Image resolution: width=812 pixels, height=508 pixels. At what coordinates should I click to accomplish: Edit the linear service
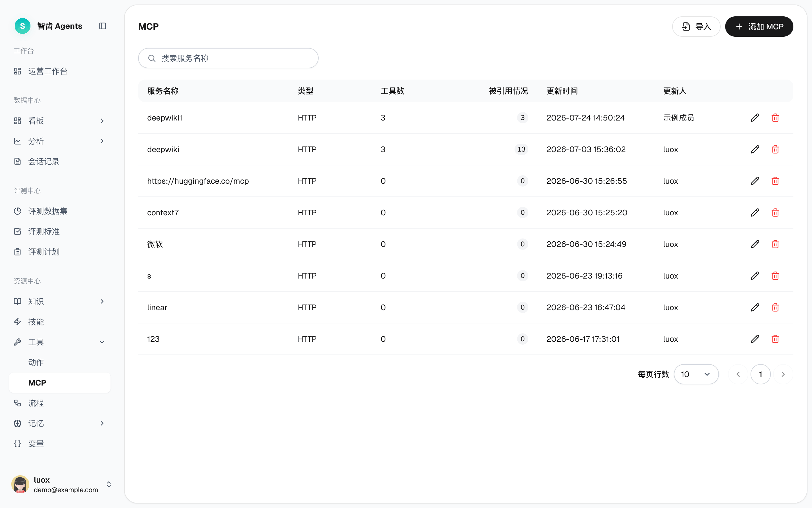click(755, 307)
